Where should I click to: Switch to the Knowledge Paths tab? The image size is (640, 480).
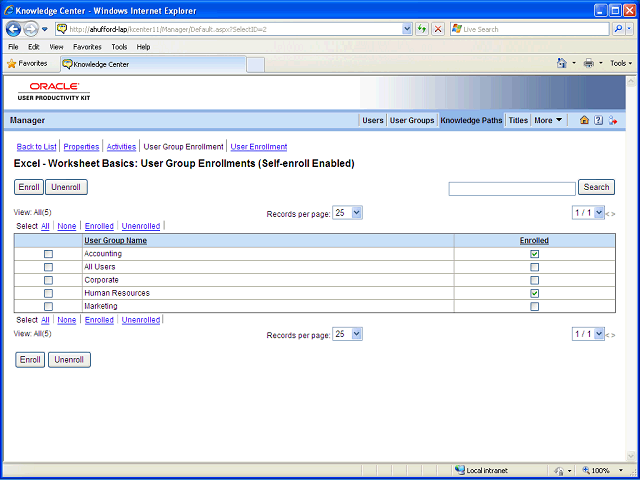pos(471,120)
